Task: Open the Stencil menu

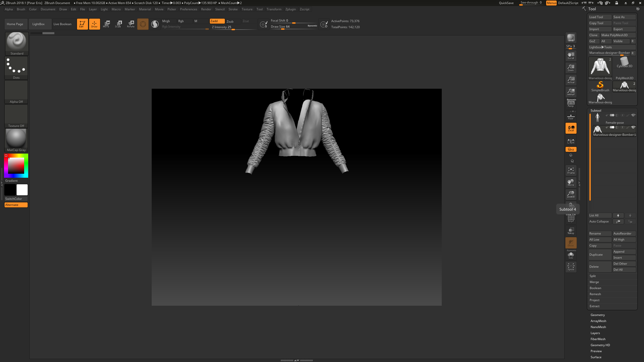Action: pos(220,9)
